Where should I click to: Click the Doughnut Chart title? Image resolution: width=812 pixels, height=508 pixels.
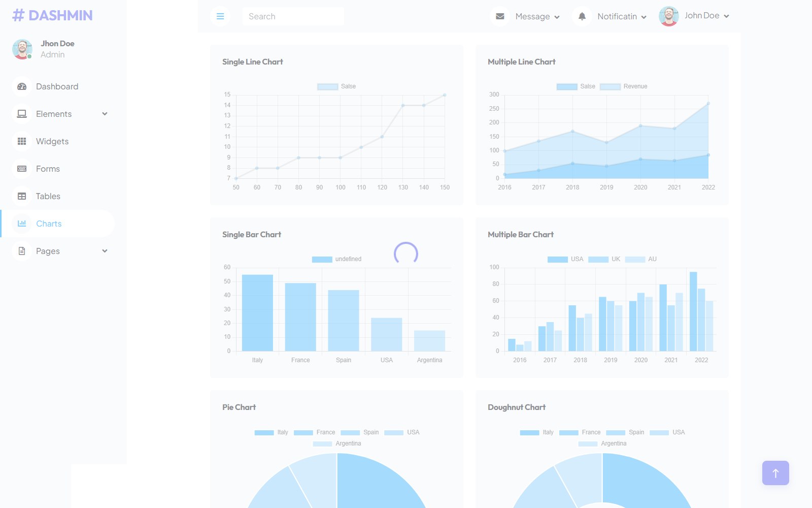click(x=517, y=407)
